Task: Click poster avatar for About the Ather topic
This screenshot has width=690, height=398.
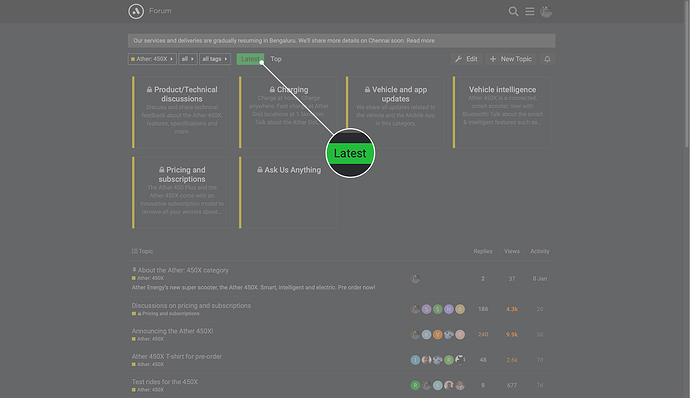Action: 415,279
